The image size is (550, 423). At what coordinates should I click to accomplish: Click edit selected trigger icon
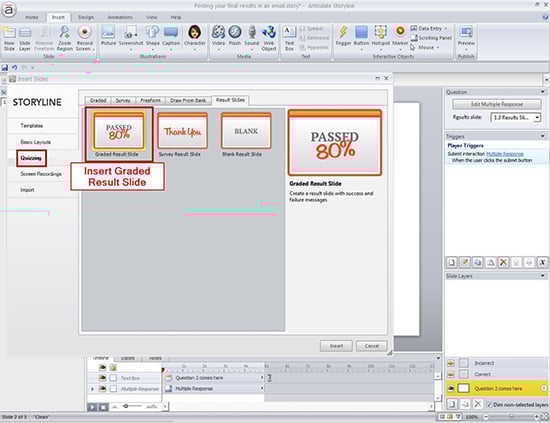(x=464, y=262)
